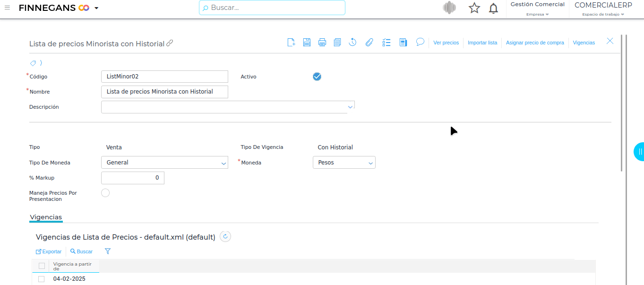Click Importar lista

482,43
